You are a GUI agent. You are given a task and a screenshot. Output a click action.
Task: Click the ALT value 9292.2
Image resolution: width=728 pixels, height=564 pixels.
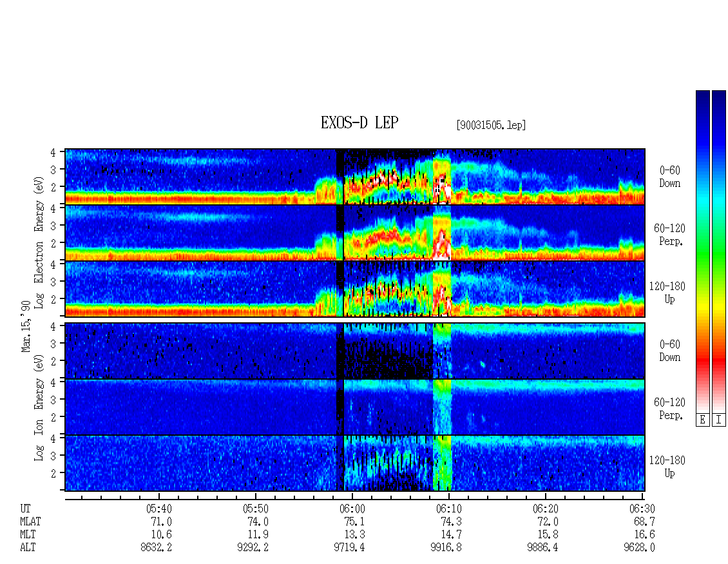point(253,548)
